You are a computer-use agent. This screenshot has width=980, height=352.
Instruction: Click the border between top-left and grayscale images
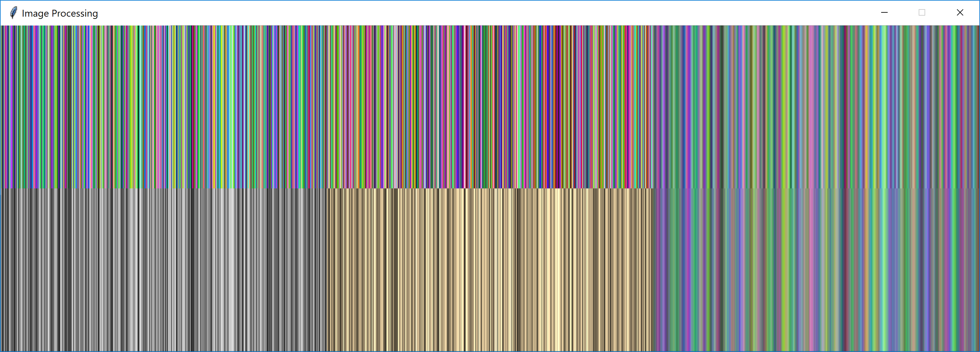click(163, 188)
